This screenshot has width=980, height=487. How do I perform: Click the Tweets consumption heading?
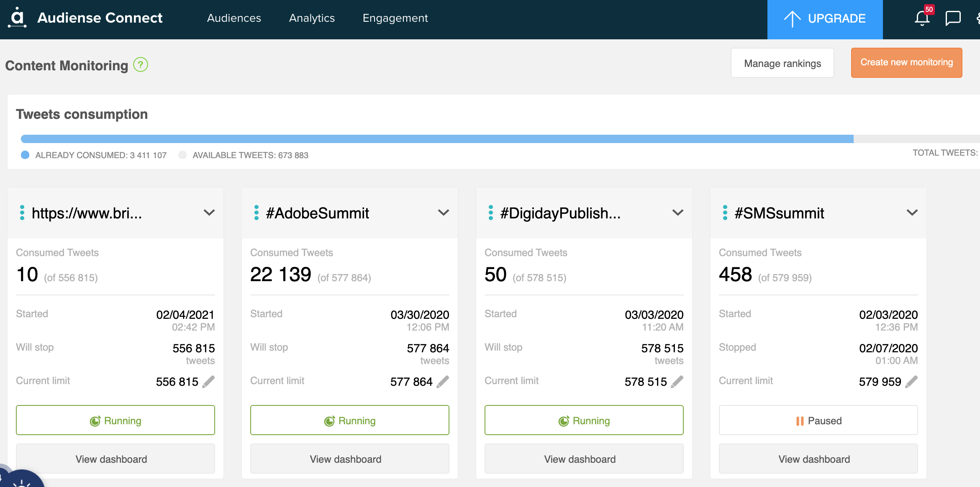point(82,114)
